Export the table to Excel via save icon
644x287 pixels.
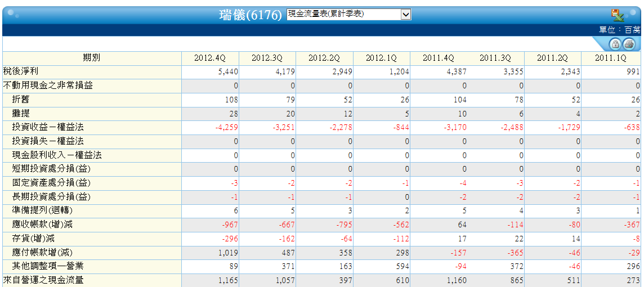[618, 15]
